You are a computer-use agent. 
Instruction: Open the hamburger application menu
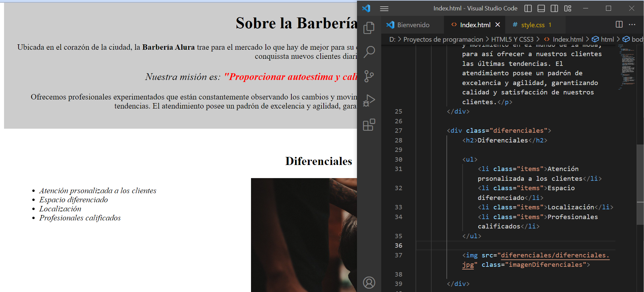click(384, 9)
